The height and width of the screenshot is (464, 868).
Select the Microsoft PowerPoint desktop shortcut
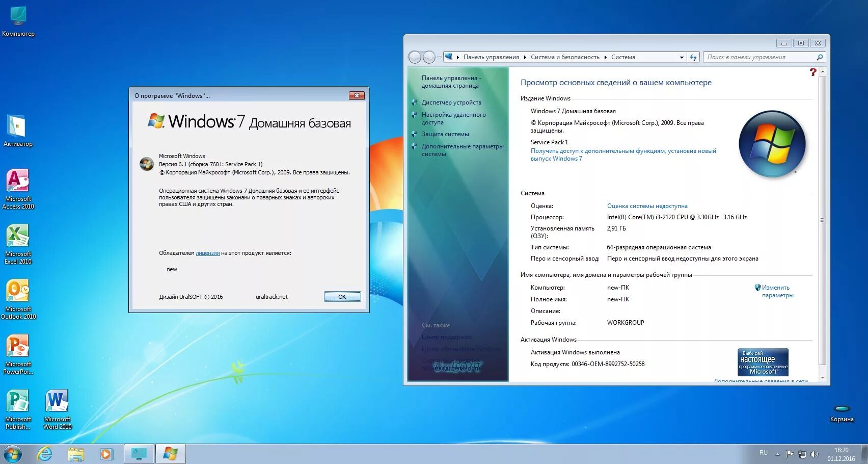tap(18, 354)
